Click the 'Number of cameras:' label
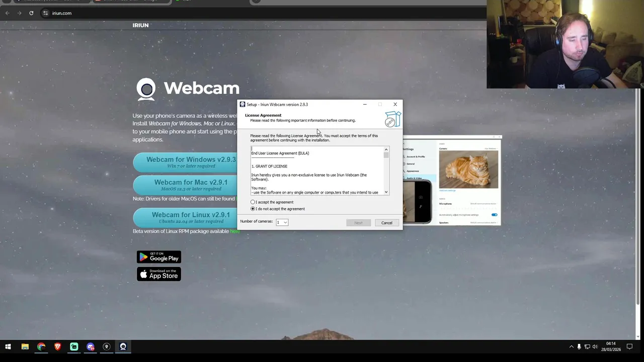Screen dimensions: 644x362 click(257, 221)
